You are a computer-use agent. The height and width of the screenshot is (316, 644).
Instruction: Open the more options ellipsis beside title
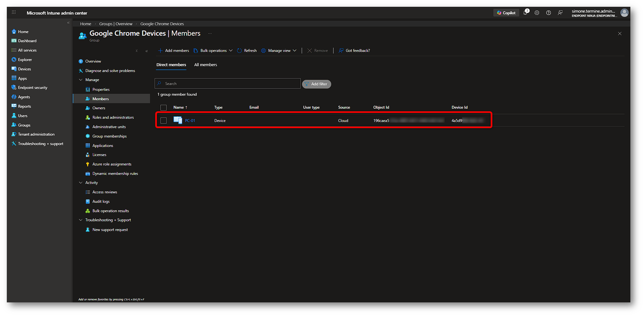click(210, 33)
